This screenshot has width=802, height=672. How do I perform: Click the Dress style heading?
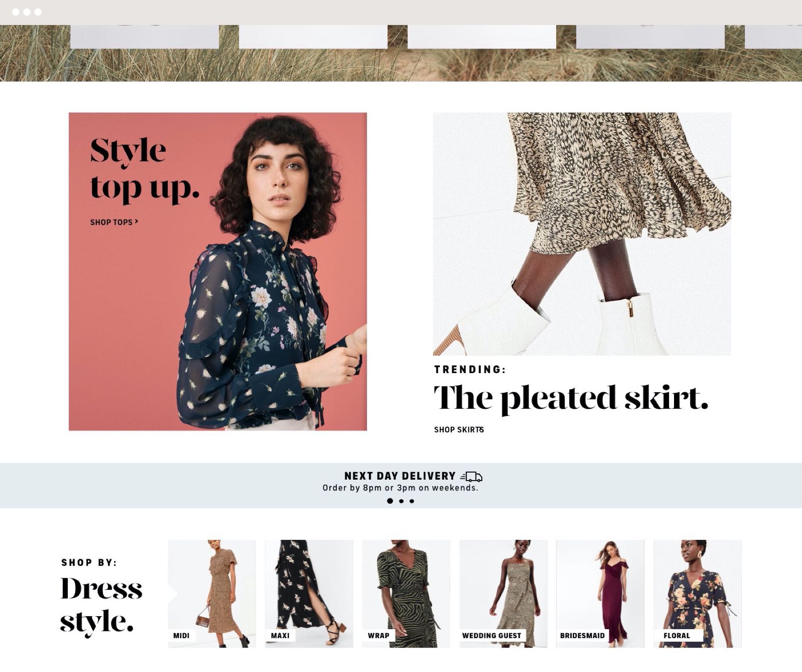click(101, 604)
